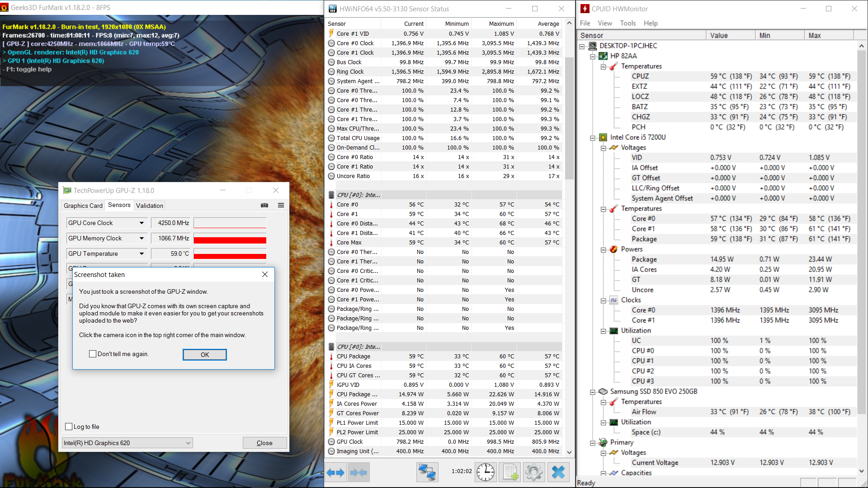Click GPU-Z camera screenshot icon

[264, 205]
